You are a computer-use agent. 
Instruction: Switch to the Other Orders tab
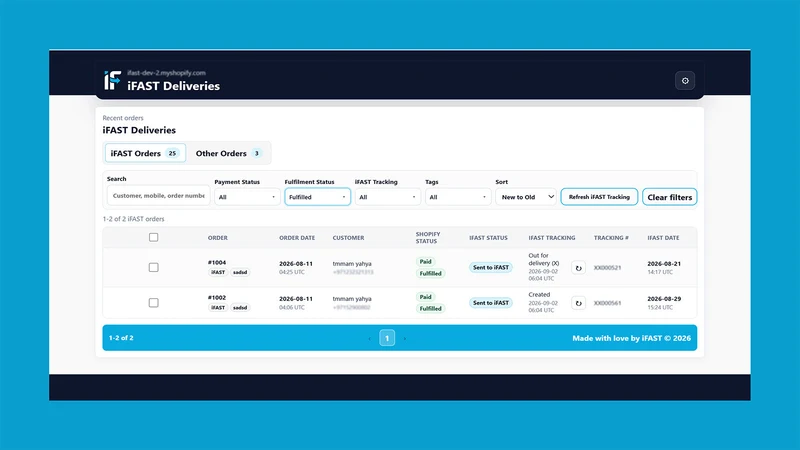pos(228,153)
